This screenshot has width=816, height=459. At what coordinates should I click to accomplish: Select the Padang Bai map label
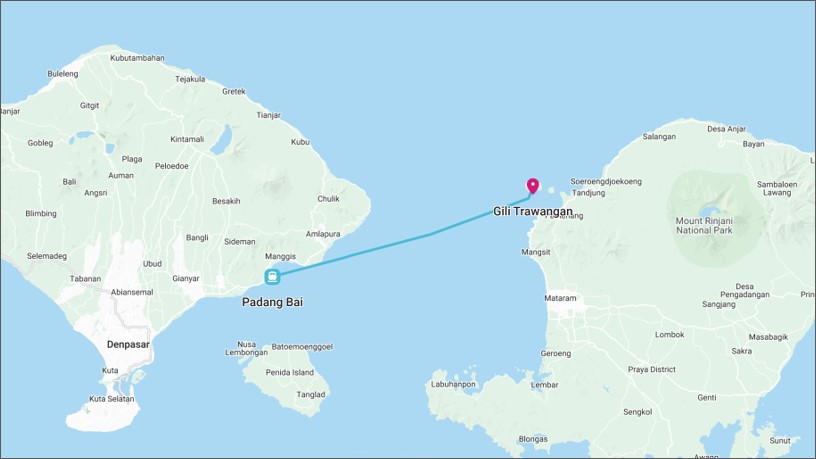point(272,302)
